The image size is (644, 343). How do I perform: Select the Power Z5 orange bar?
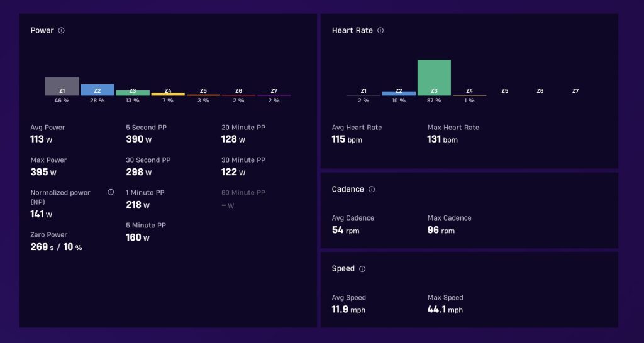(x=203, y=95)
